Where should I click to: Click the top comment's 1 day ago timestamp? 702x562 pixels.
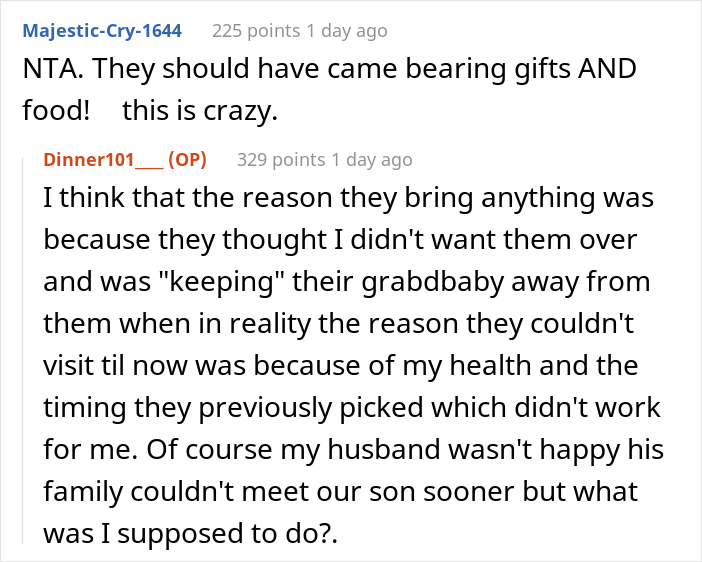[347, 31]
